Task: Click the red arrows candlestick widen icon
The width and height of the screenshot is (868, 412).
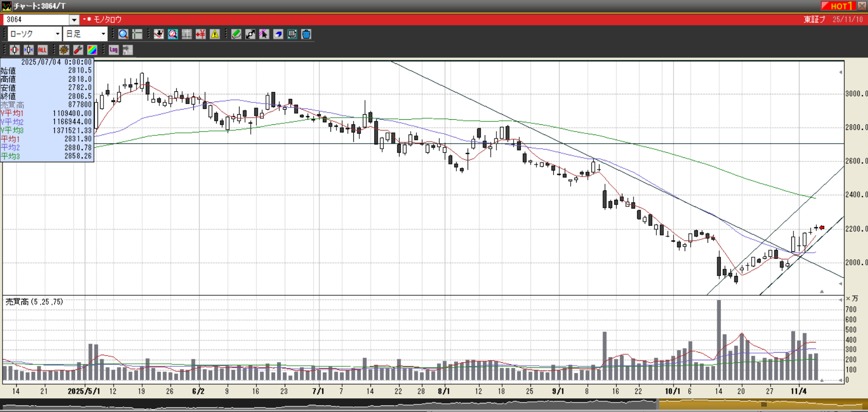Action: pyautogui.click(x=14, y=50)
